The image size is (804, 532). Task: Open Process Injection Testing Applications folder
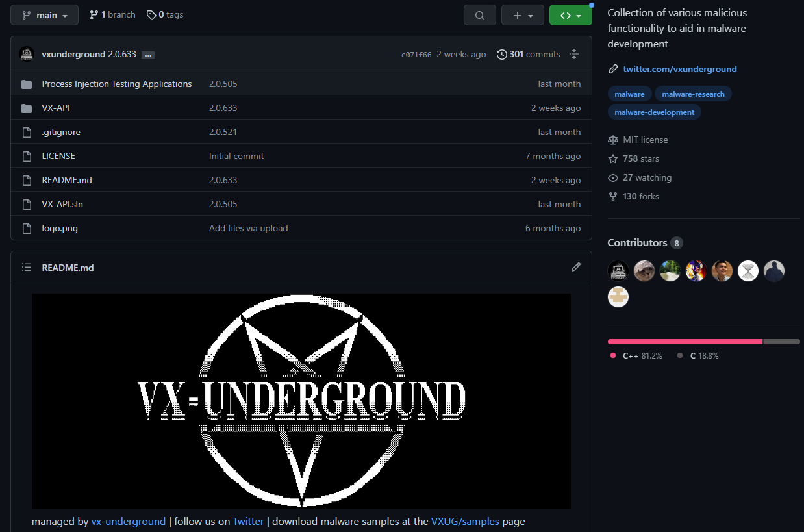coord(117,84)
